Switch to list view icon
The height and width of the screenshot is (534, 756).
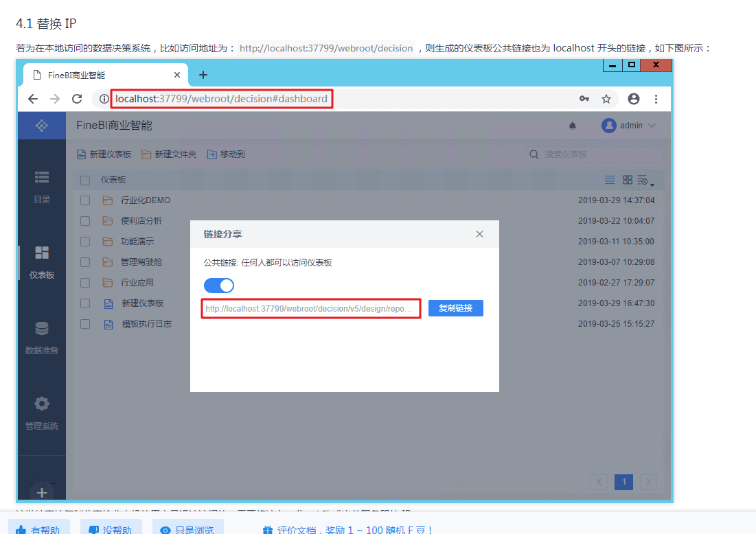610,180
